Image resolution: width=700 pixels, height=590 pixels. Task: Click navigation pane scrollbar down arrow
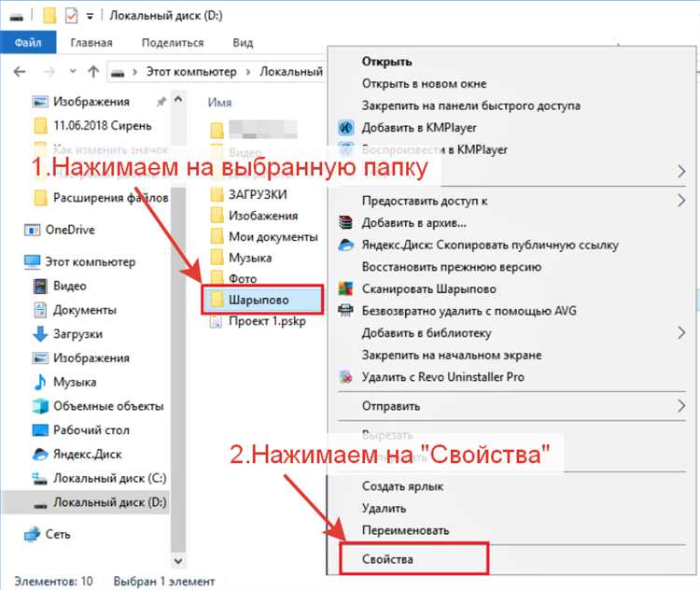tap(178, 561)
